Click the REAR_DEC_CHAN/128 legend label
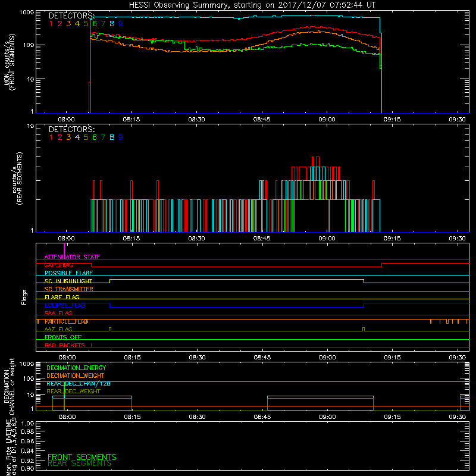The image size is (476, 476). (79, 383)
